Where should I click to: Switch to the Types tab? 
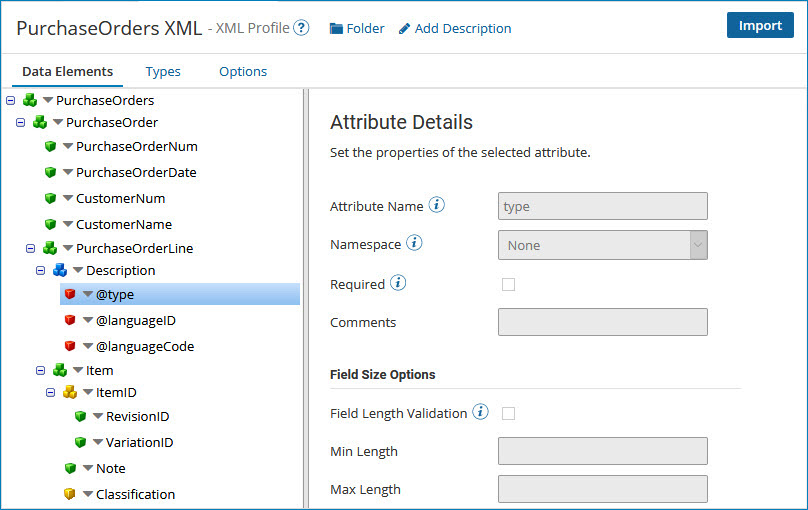[163, 71]
